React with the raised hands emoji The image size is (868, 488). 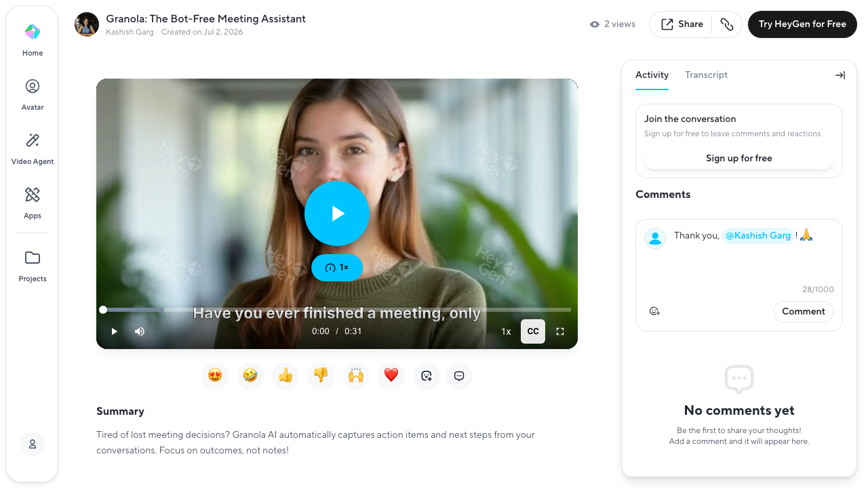click(356, 375)
